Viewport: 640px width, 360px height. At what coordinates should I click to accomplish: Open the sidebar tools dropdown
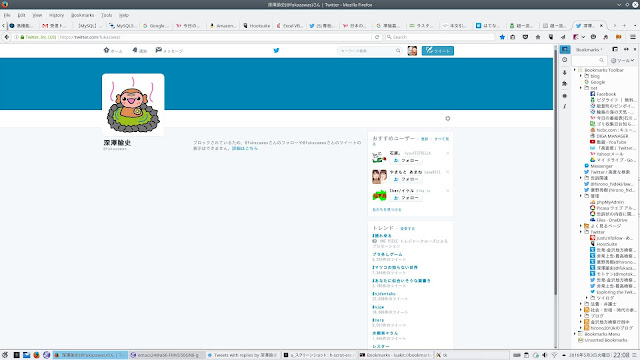[x=622, y=60]
